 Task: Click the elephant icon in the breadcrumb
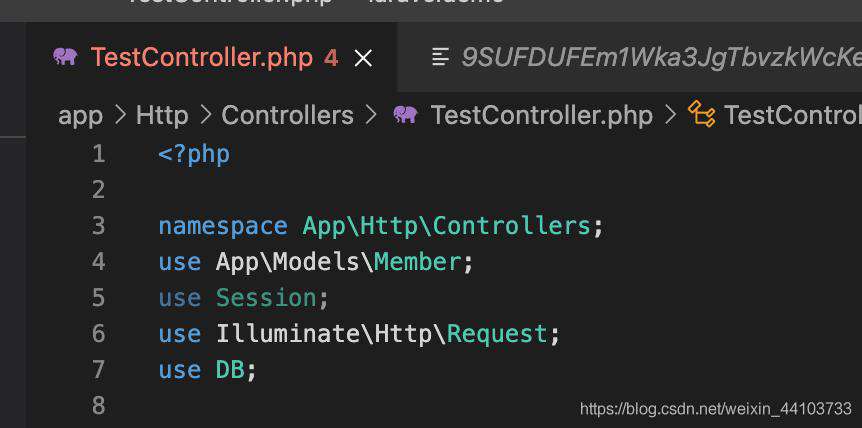pyautogui.click(x=406, y=115)
